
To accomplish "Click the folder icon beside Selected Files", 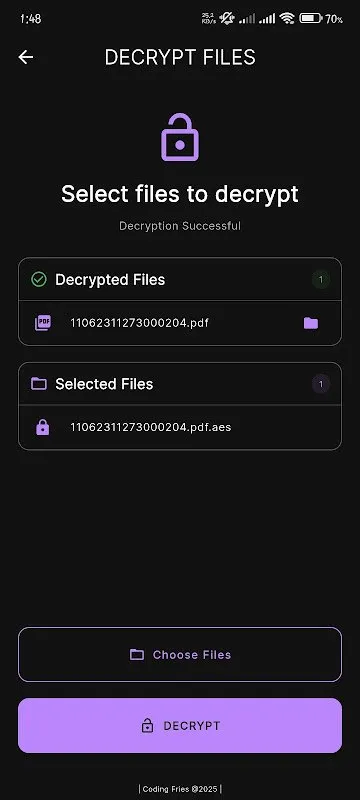I will 39,384.
